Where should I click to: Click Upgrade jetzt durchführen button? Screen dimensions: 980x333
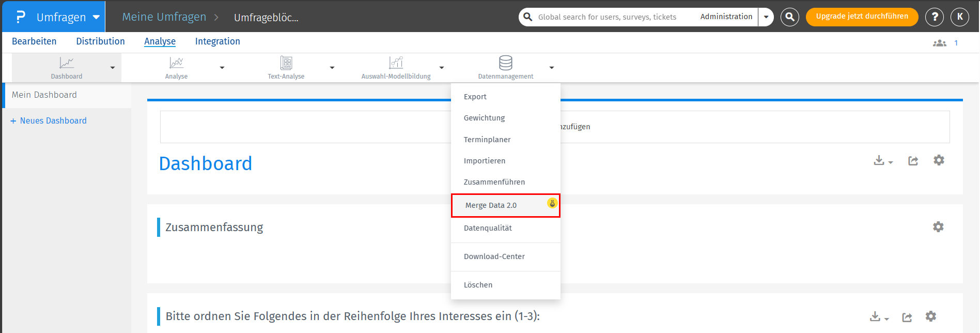pos(862,17)
